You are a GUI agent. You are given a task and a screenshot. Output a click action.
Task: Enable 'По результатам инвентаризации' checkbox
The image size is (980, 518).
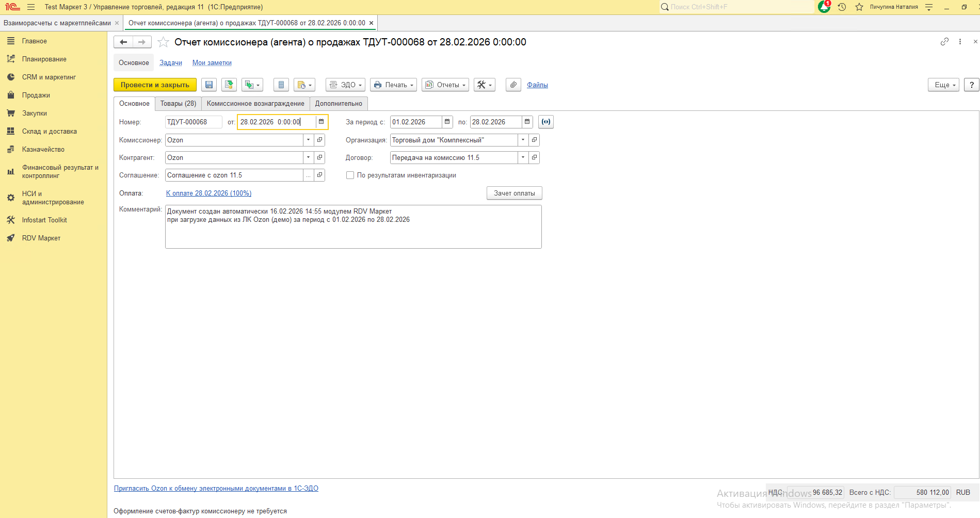coord(350,175)
